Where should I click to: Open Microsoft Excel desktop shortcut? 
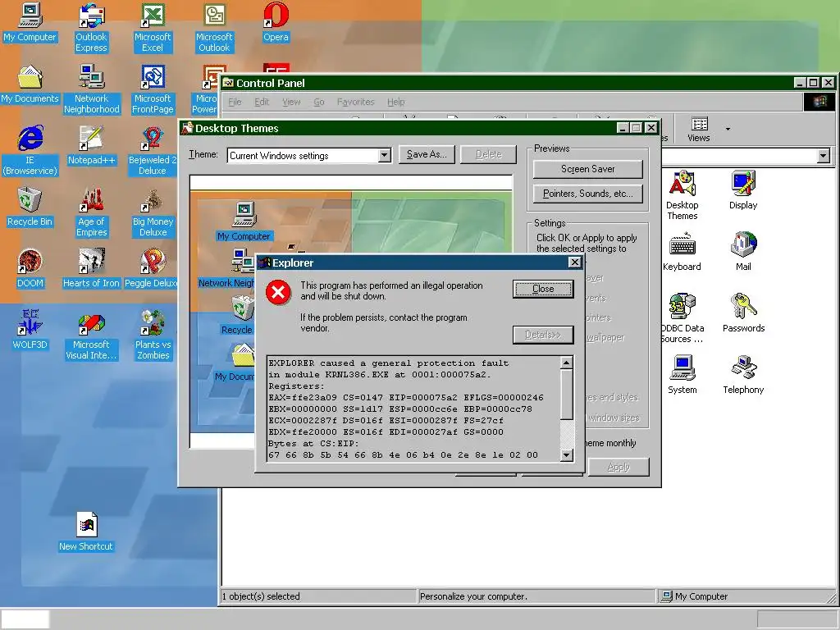tap(153, 28)
